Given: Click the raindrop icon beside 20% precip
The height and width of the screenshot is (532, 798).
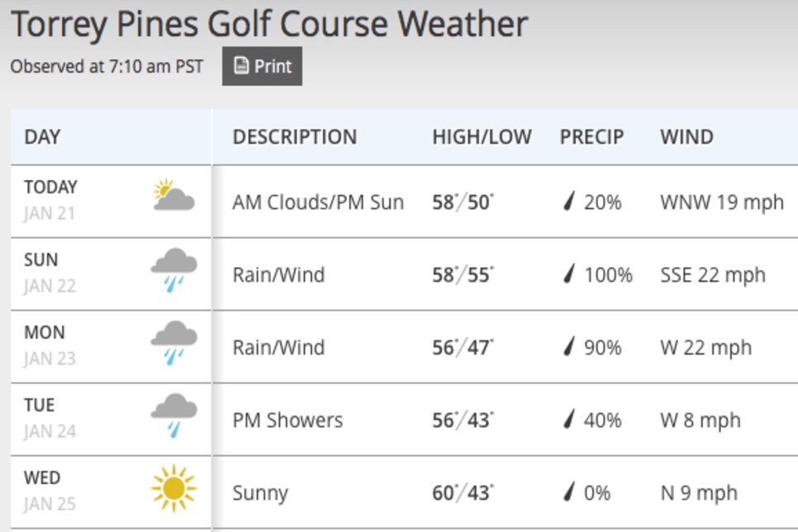Looking at the screenshot, I should pos(569,201).
